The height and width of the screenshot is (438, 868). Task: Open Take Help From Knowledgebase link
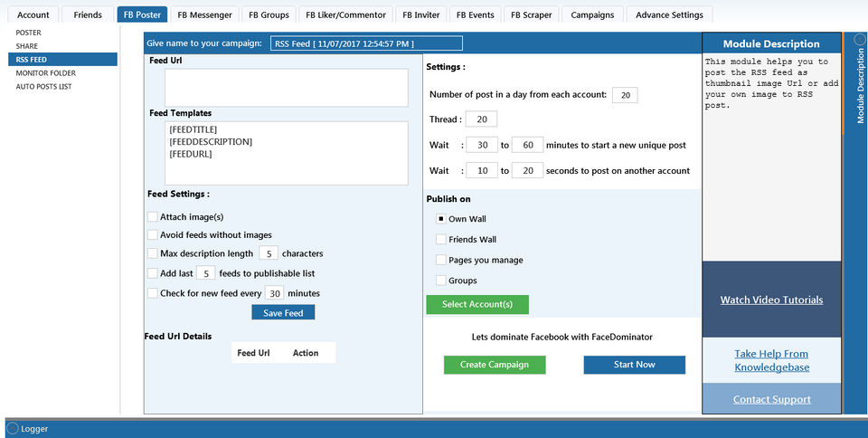[771, 360]
